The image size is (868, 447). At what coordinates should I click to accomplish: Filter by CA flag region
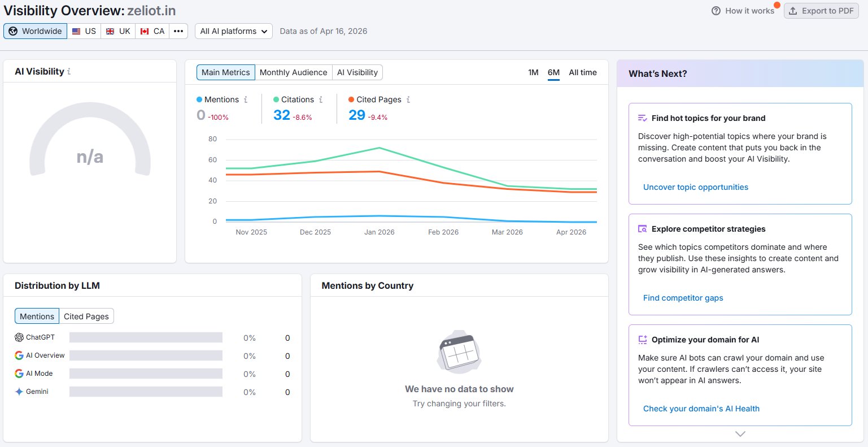click(152, 31)
